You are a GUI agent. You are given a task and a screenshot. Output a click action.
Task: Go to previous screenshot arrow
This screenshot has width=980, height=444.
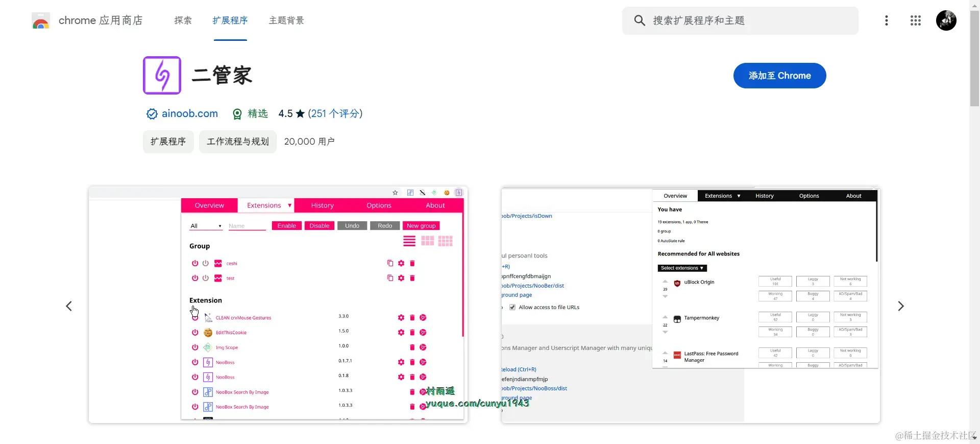click(69, 306)
